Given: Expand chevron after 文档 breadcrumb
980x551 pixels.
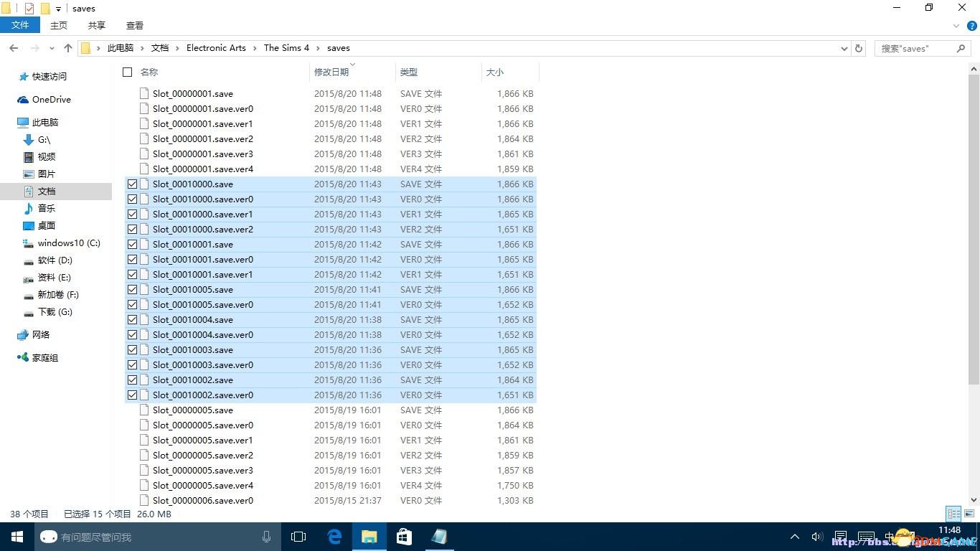Looking at the screenshot, I should click(x=177, y=48).
